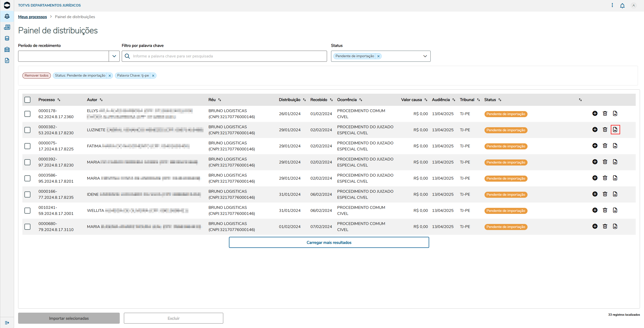
Task: Delete the FATIMA row using trash icon
Action: pos(605,146)
